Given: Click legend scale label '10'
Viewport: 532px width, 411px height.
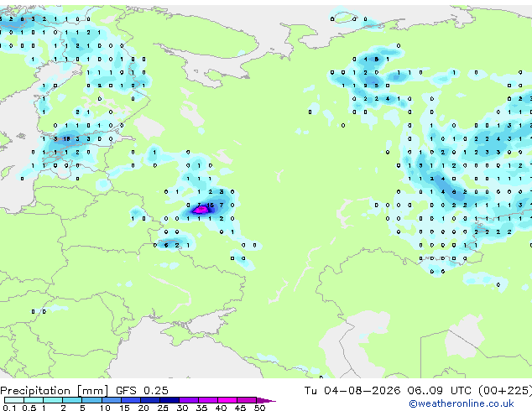Looking at the screenshot, I should click(x=105, y=408).
